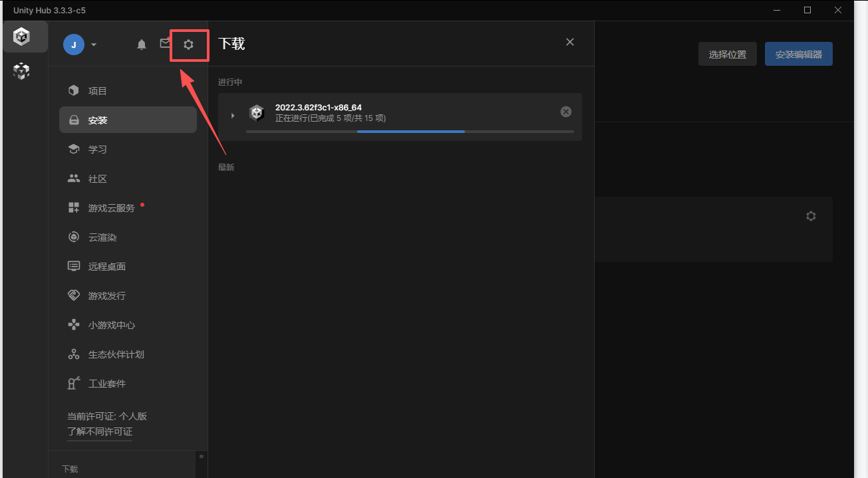Expand the account dropdown arrow
Image resolution: width=868 pixels, height=478 pixels.
click(94, 45)
